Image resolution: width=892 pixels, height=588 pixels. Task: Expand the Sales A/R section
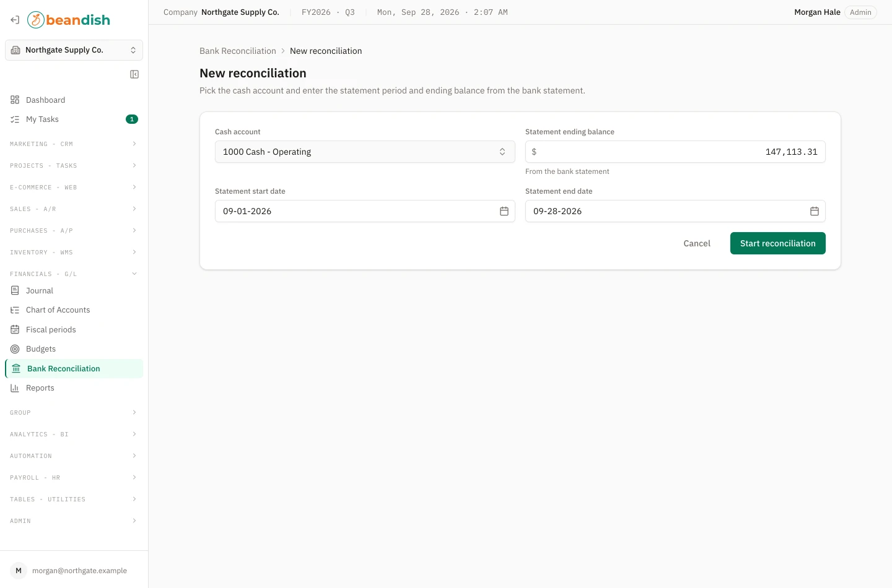point(74,209)
